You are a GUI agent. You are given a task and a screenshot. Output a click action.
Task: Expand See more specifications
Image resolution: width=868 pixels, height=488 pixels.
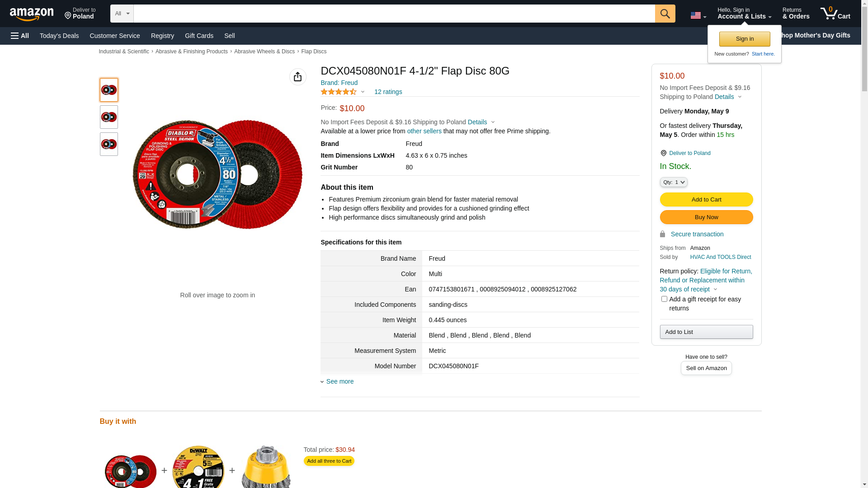click(340, 381)
